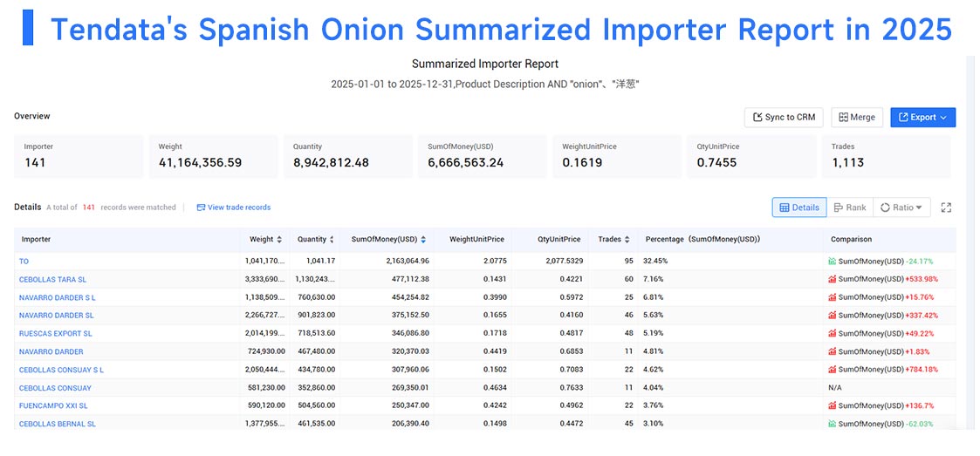Image resolution: width=980 pixels, height=456 pixels.
Task: Click Weight total 41,164,356.59
Action: 200,163
